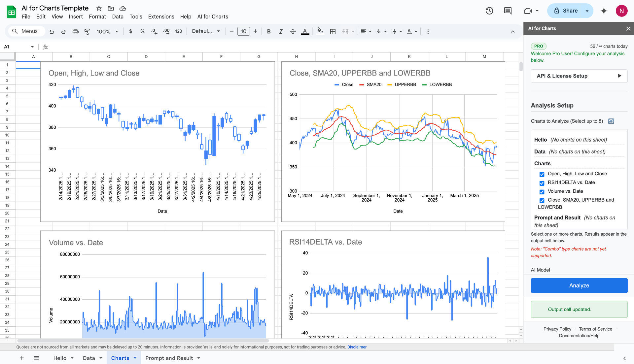The image size is (634, 364).
Task: Click the Print icon
Action: coord(75,31)
